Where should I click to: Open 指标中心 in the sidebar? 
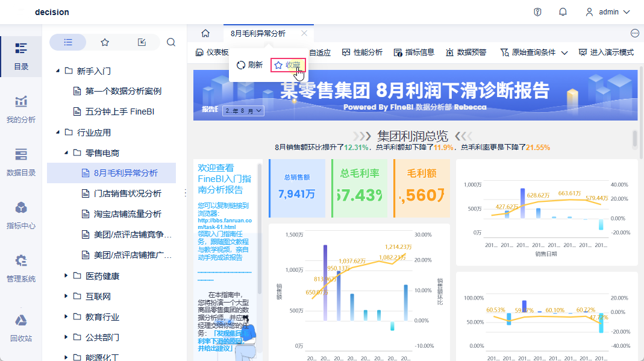[x=21, y=215]
